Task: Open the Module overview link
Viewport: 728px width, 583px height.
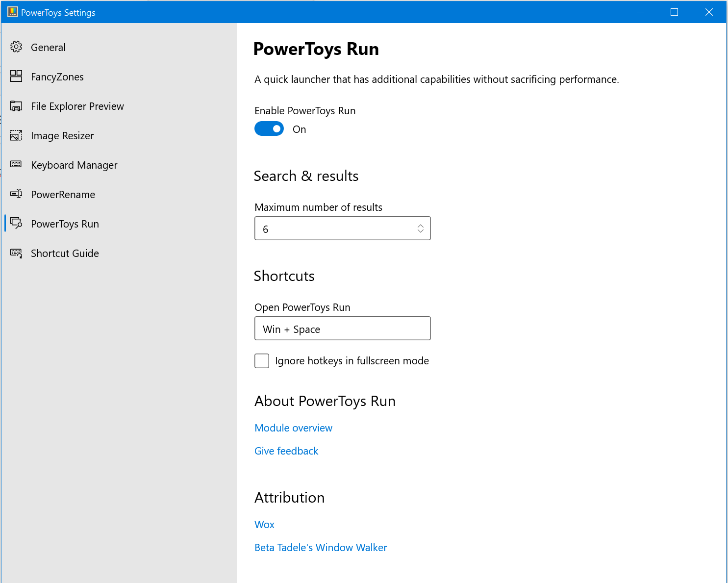Action: tap(293, 428)
